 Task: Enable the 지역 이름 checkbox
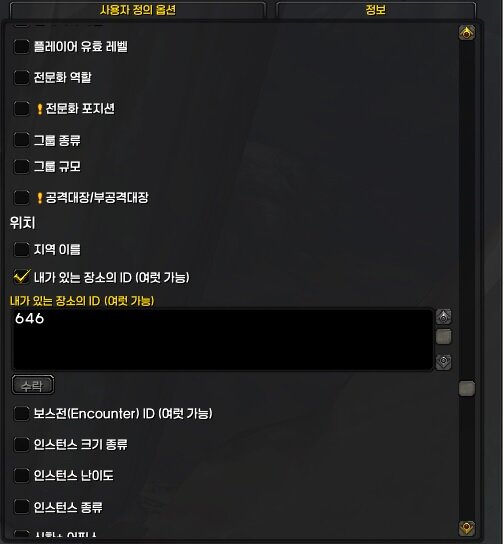pyautogui.click(x=22, y=249)
